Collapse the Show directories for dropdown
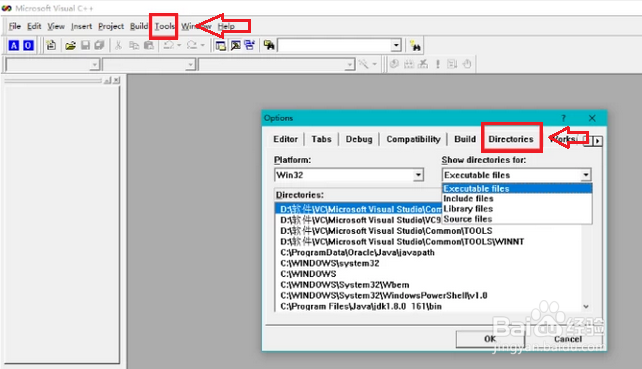 [x=586, y=175]
